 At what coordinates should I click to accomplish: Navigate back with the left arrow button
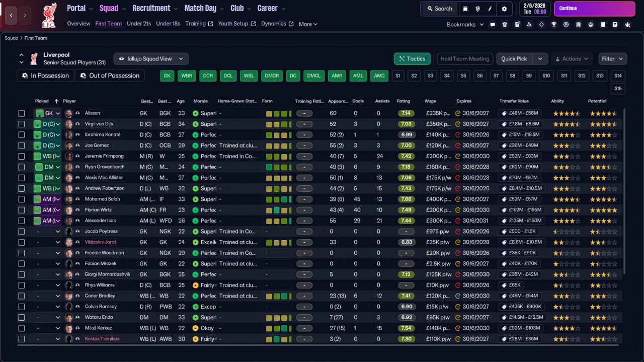[x=12, y=15]
